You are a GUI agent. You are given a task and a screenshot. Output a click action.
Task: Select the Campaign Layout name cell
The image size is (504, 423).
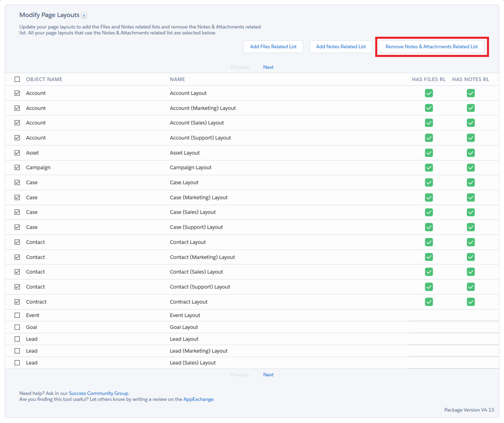click(191, 167)
